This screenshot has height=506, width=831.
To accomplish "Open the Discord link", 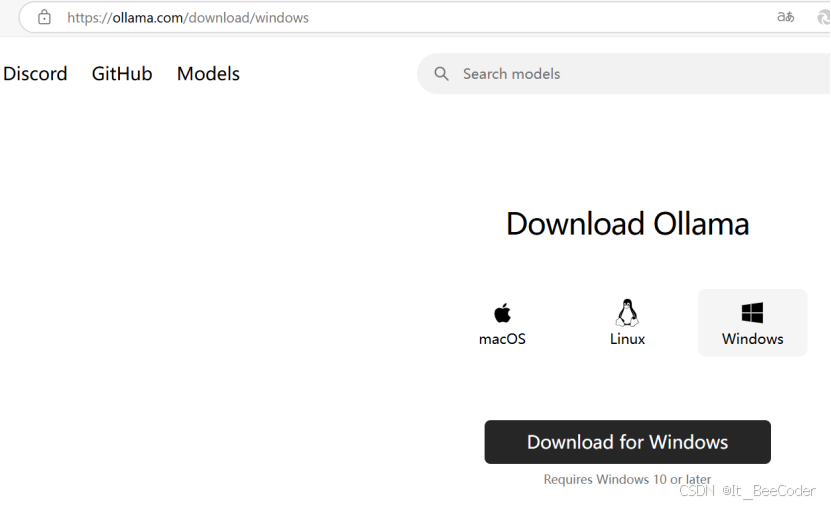I will (x=35, y=74).
